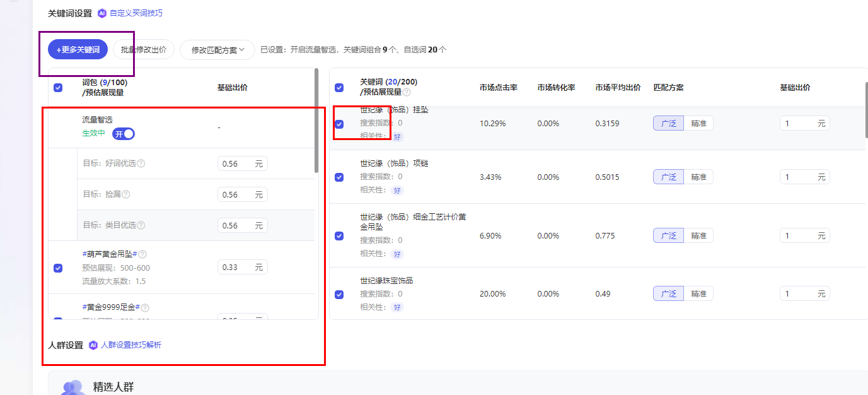Click help icon next to 目标：捡漏
The image size is (868, 395).
[x=126, y=194]
